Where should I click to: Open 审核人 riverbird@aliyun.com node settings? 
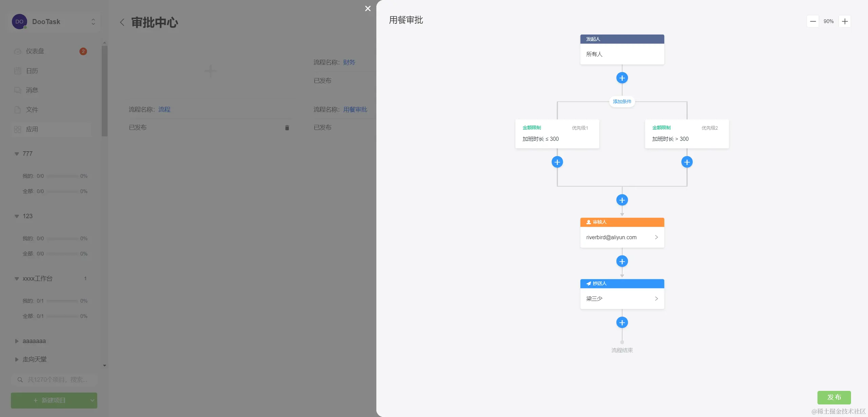622,237
